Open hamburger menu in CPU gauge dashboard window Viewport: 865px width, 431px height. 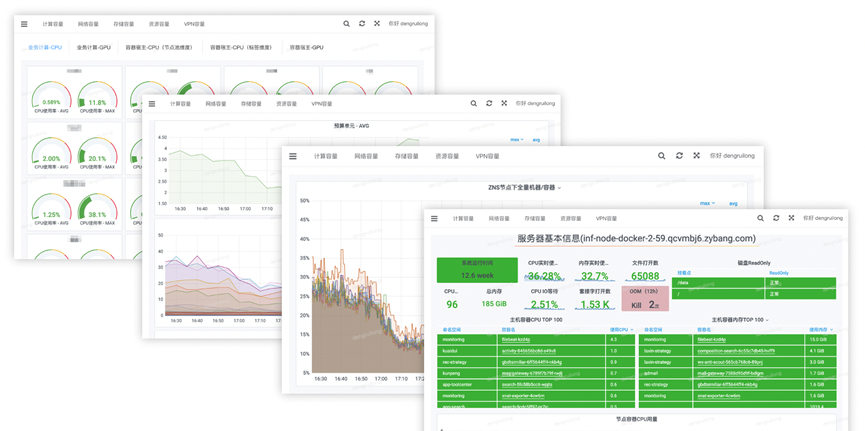pyautogui.click(x=24, y=24)
